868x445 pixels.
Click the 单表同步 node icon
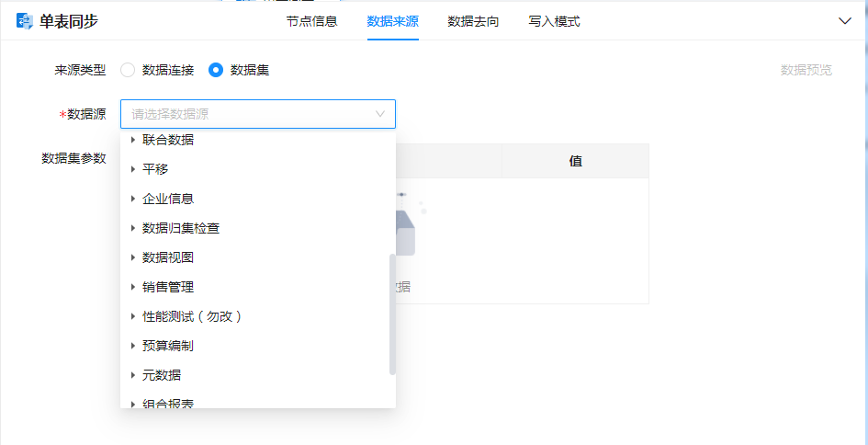[25, 21]
